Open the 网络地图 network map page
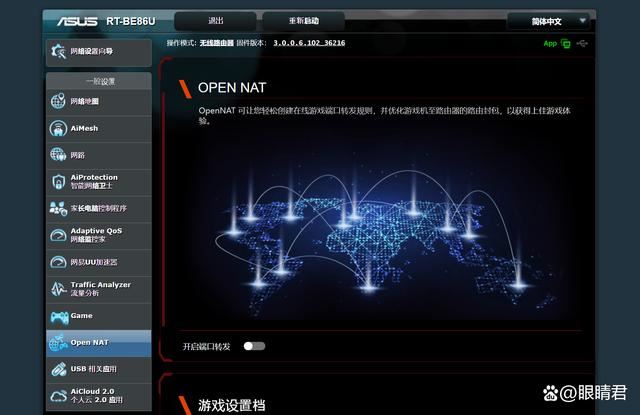 click(98, 102)
